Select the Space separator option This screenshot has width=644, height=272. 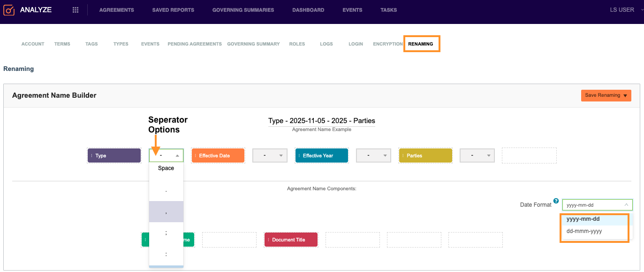click(166, 168)
